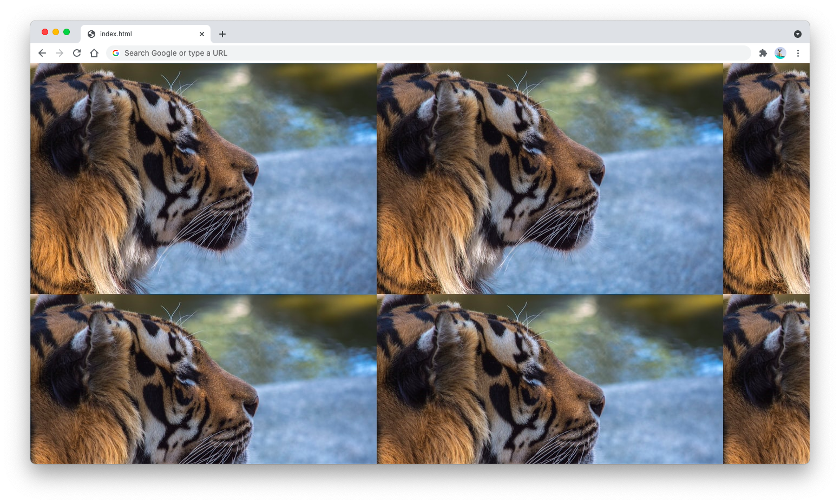The width and height of the screenshot is (840, 504).
Task: Go back to the previous page
Action: [x=42, y=53]
